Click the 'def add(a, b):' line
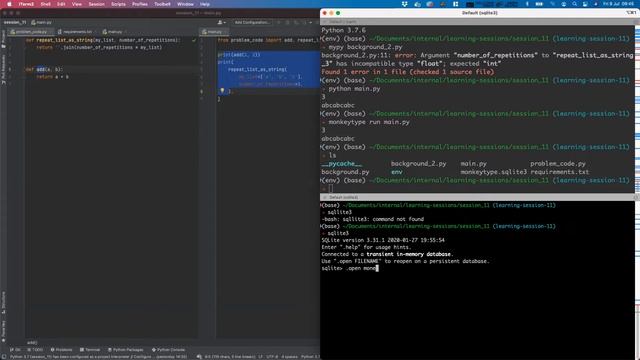 44,69
